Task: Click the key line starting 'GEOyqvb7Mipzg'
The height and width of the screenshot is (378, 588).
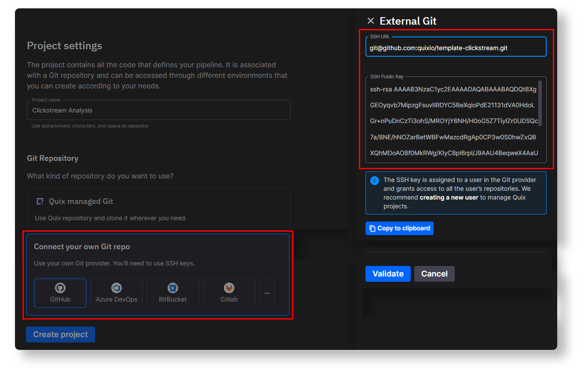Action: coord(453,105)
